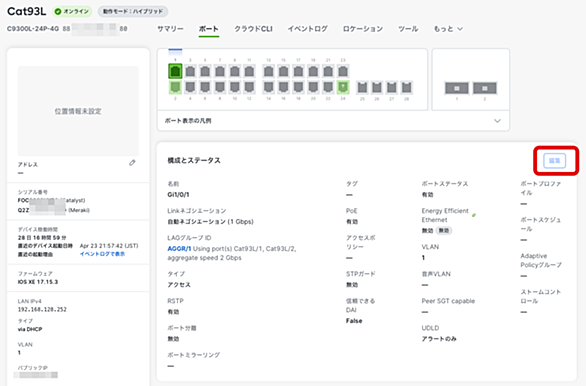Open the サマリー tab
Viewport: 586px width, 386px height.
(170, 29)
